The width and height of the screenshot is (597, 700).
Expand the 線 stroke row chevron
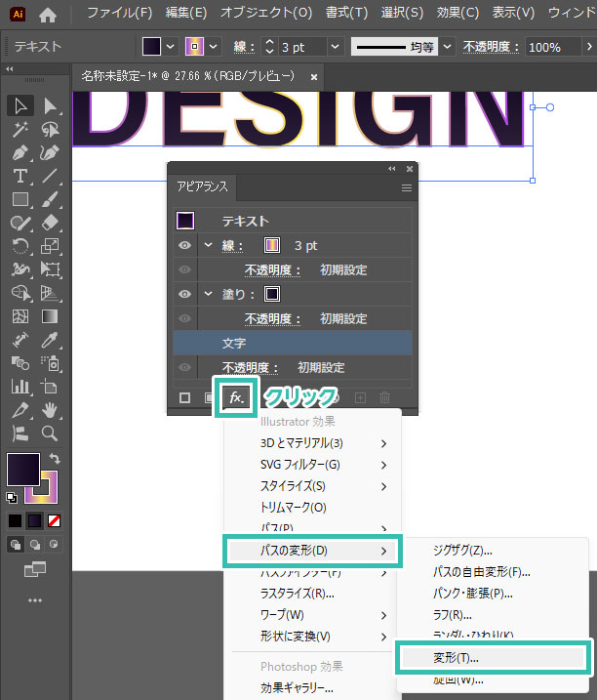(x=208, y=246)
